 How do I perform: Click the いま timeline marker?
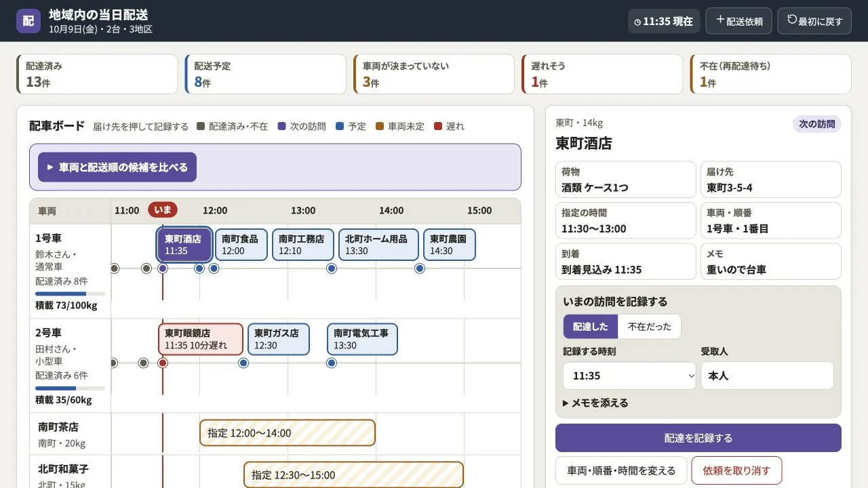pyautogui.click(x=163, y=210)
